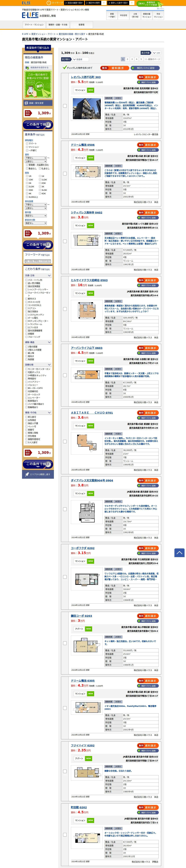Open the 専有面積 下限なし dropdown
This screenshot has width=186, height=868.
click(35, 205)
